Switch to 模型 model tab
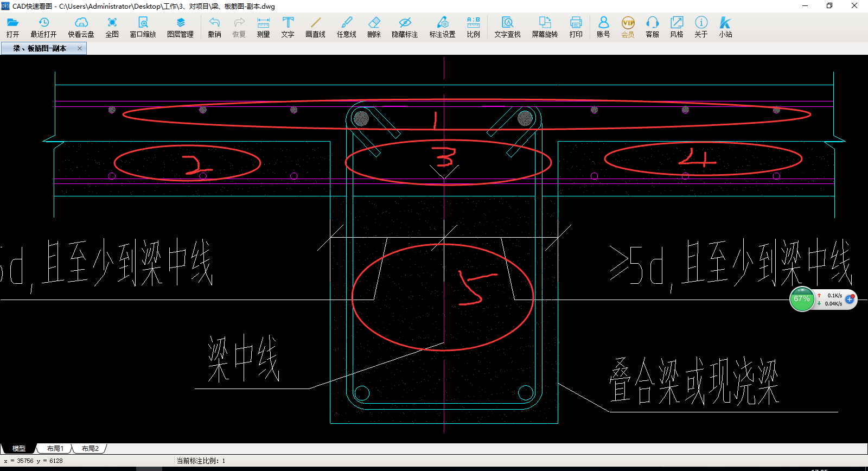This screenshot has width=868, height=471. (19, 449)
